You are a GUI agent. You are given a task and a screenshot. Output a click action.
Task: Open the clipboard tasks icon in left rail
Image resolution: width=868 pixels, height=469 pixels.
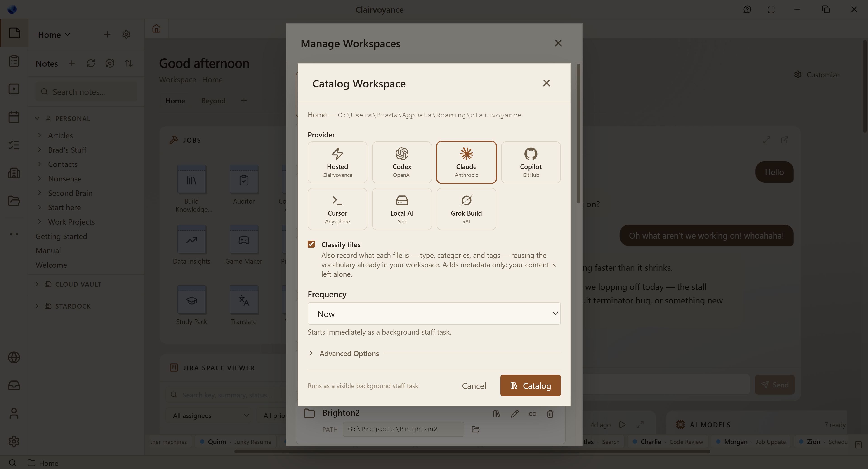coord(14,61)
